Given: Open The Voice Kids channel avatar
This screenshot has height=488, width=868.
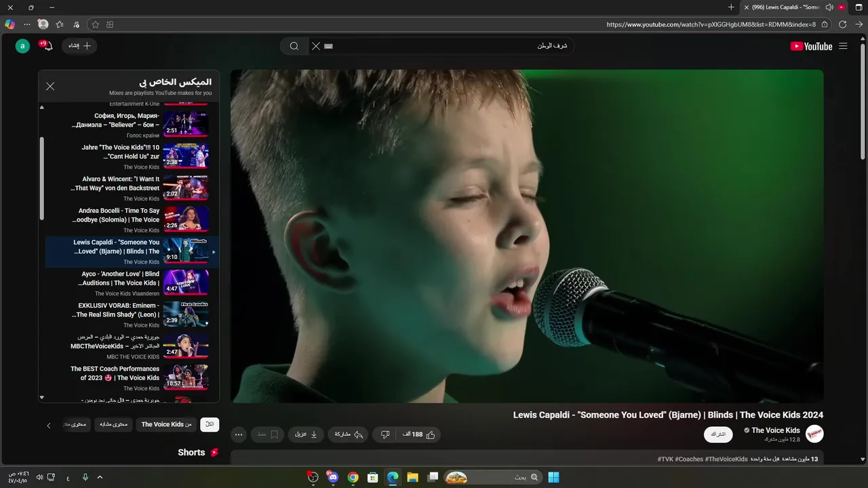Looking at the screenshot, I should coord(814,434).
